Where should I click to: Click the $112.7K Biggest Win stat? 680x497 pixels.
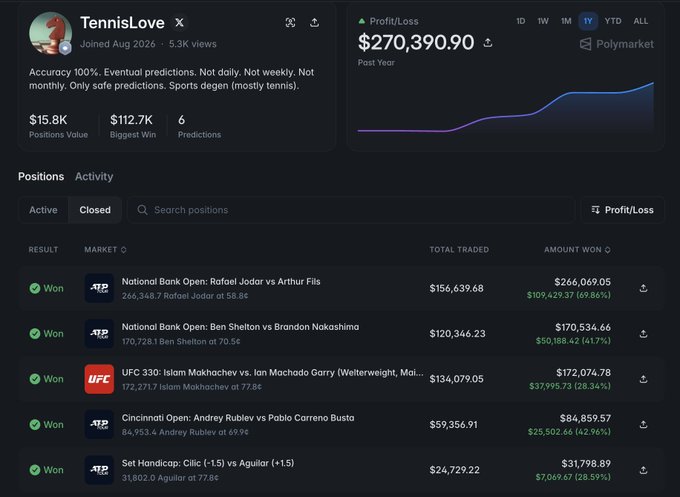pyautogui.click(x=132, y=126)
